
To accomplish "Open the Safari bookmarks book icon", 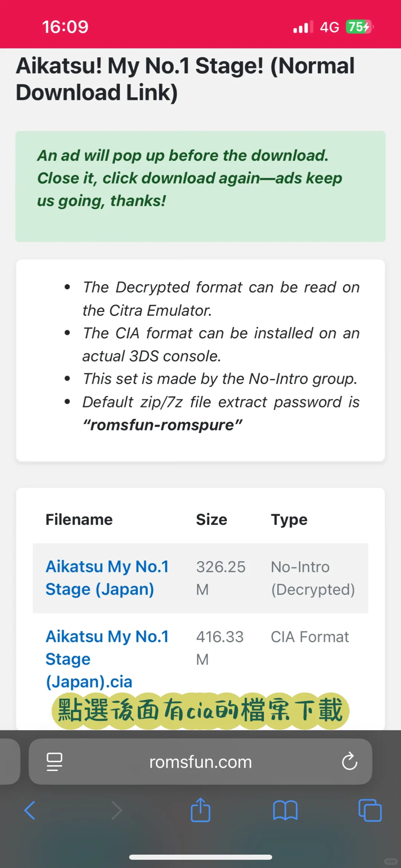I will pyautogui.click(x=285, y=810).
